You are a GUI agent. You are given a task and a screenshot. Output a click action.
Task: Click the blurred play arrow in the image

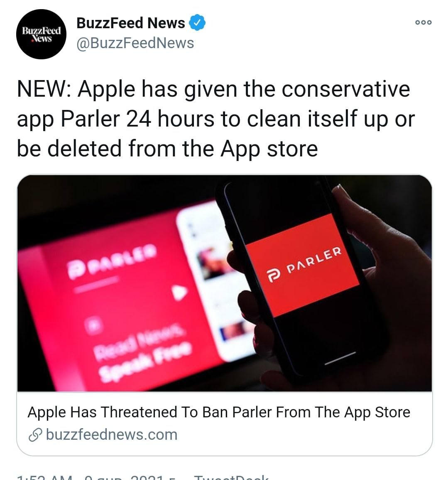[179, 292]
